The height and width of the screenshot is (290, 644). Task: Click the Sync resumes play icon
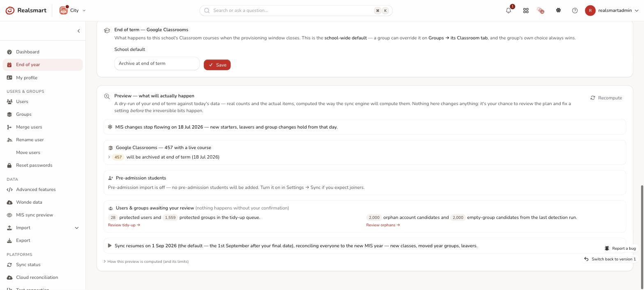coord(110,246)
